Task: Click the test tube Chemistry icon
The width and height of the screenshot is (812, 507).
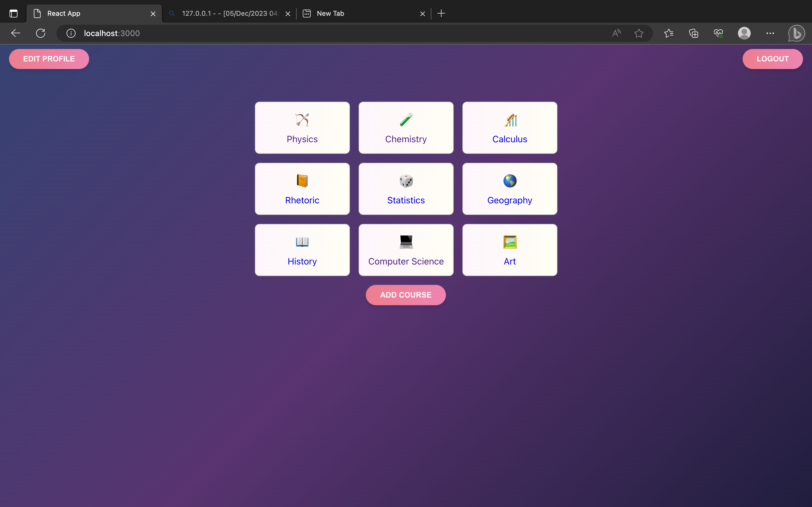Action: coord(406,120)
